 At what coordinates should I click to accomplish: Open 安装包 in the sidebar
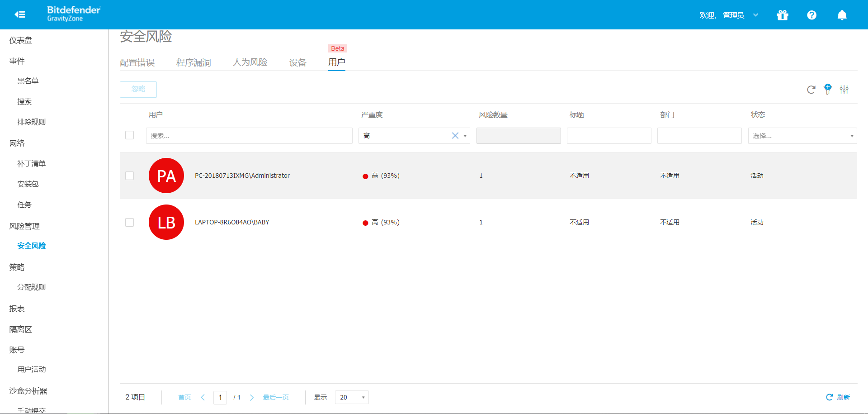coord(28,184)
